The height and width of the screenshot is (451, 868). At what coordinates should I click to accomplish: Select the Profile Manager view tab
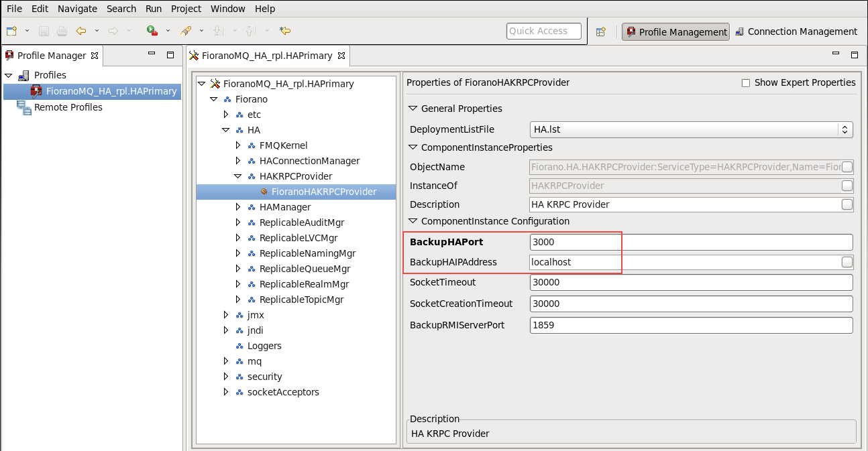(x=51, y=56)
